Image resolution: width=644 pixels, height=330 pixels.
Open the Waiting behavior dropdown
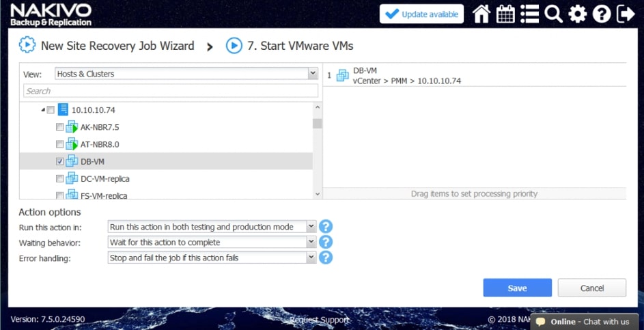click(x=212, y=243)
